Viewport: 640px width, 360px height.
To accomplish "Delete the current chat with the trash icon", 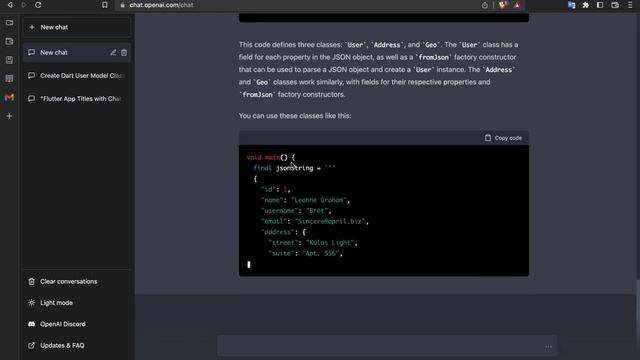I will click(124, 53).
